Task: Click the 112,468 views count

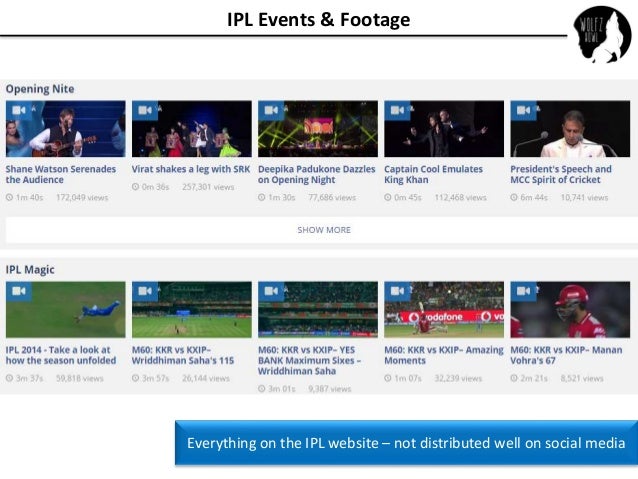Action: click(460, 197)
